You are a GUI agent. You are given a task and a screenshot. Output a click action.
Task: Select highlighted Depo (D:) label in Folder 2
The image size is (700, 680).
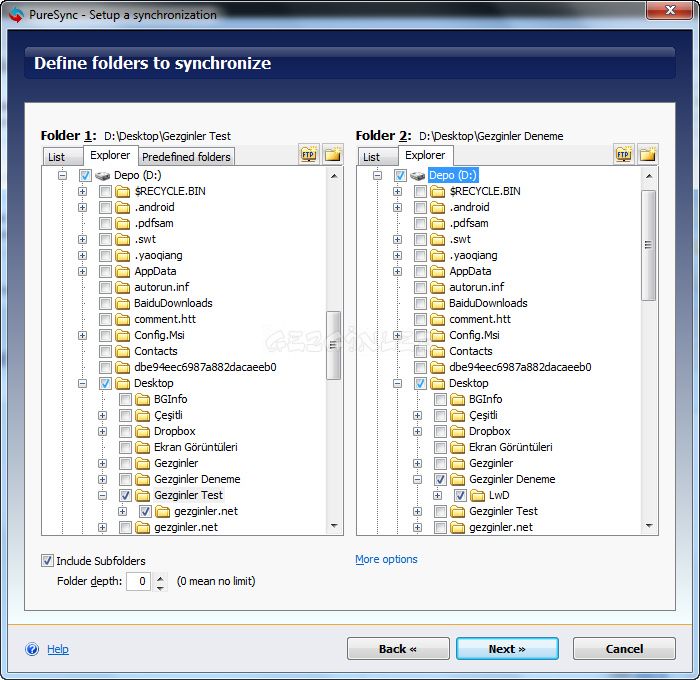(453, 175)
